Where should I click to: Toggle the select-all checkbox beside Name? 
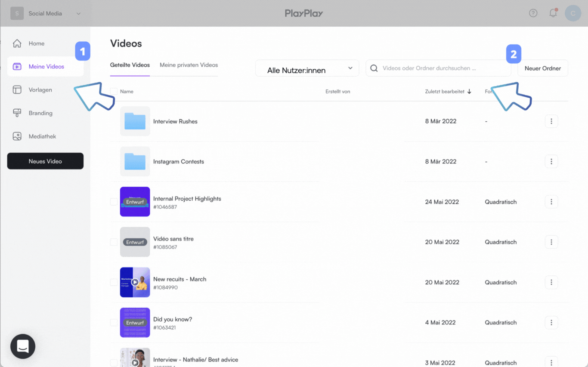click(114, 92)
